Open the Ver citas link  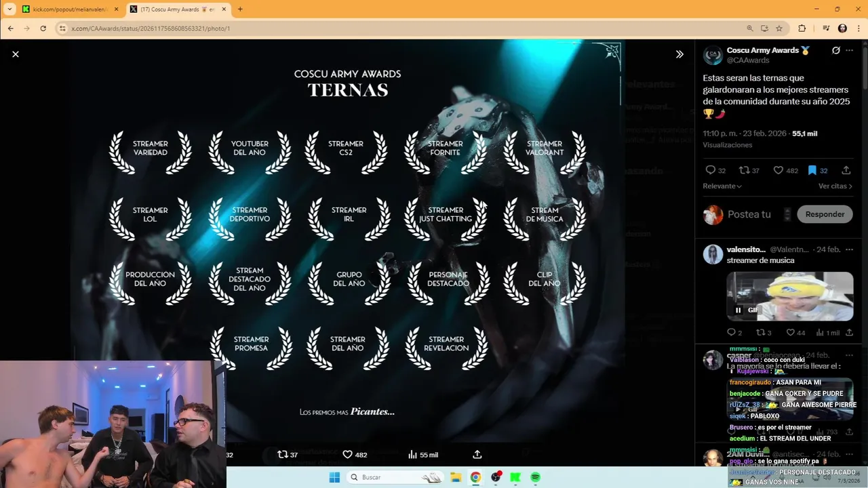(835, 186)
